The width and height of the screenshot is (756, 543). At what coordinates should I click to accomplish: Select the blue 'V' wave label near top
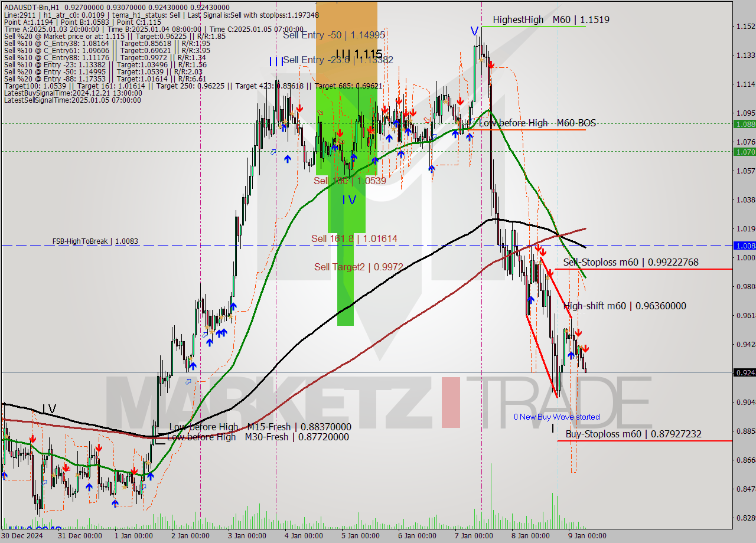[x=474, y=31]
